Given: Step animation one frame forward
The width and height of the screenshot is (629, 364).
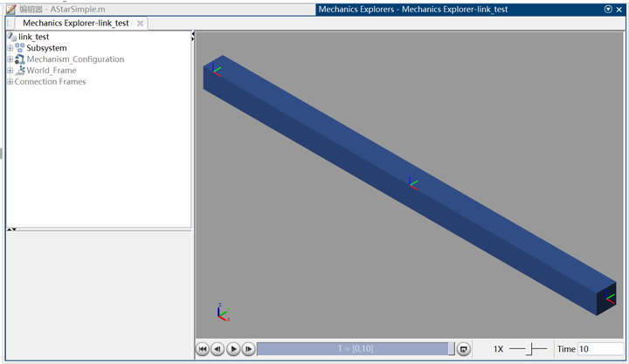Looking at the screenshot, I should click(x=248, y=349).
